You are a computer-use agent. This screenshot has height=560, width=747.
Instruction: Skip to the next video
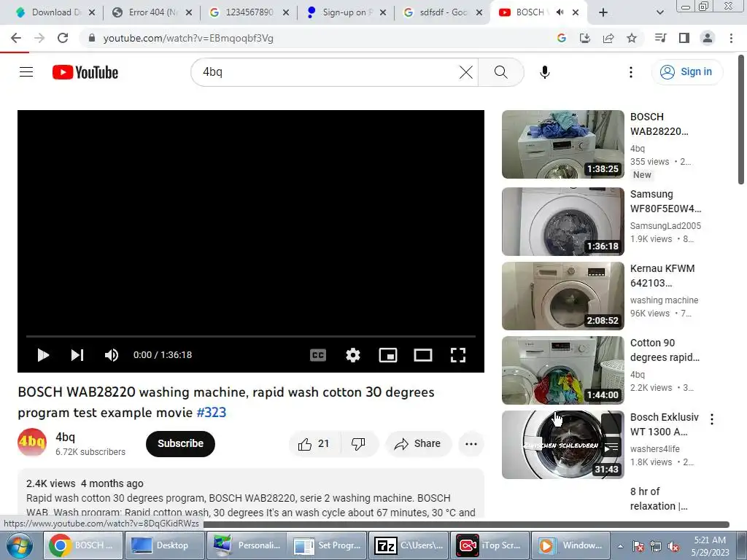click(77, 355)
